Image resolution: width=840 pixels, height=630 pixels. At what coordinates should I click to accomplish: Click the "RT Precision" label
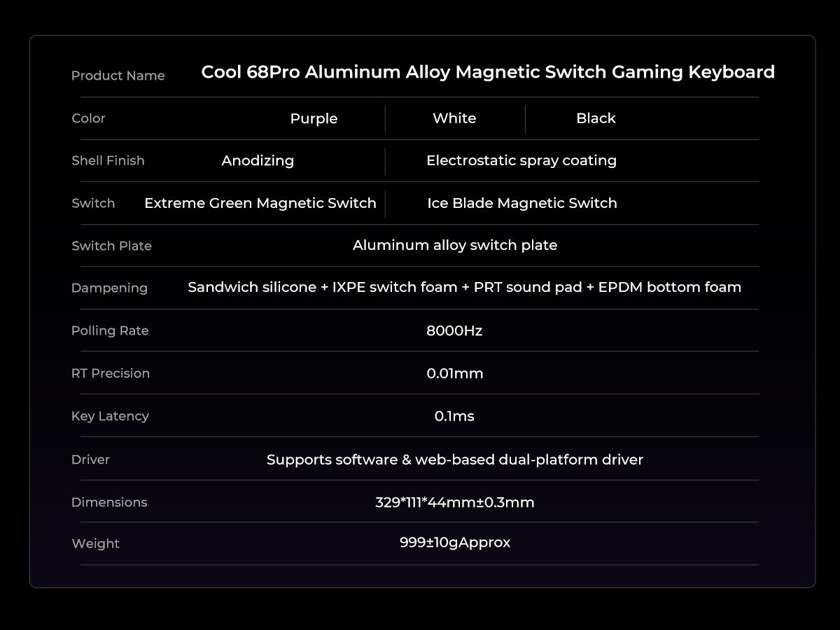coord(111,373)
